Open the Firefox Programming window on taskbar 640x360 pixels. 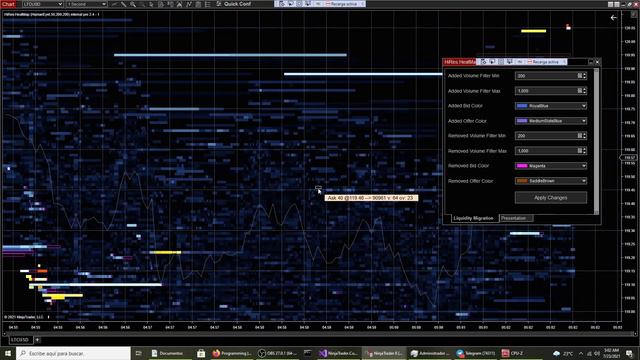[232, 353]
